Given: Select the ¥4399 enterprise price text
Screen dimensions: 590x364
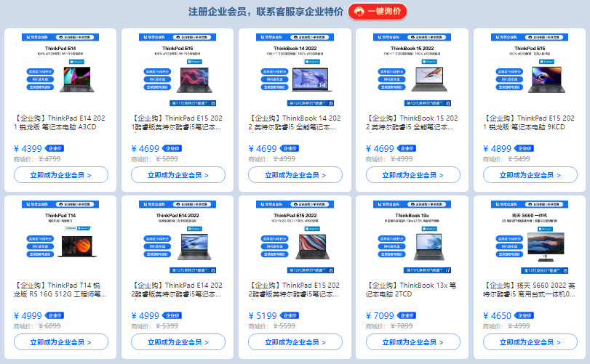Looking at the screenshot, I should (28, 149).
